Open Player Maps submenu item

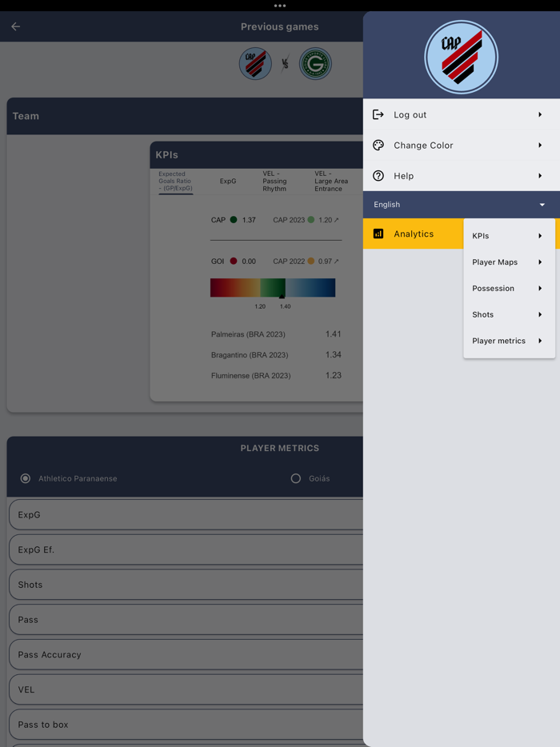pos(509,262)
